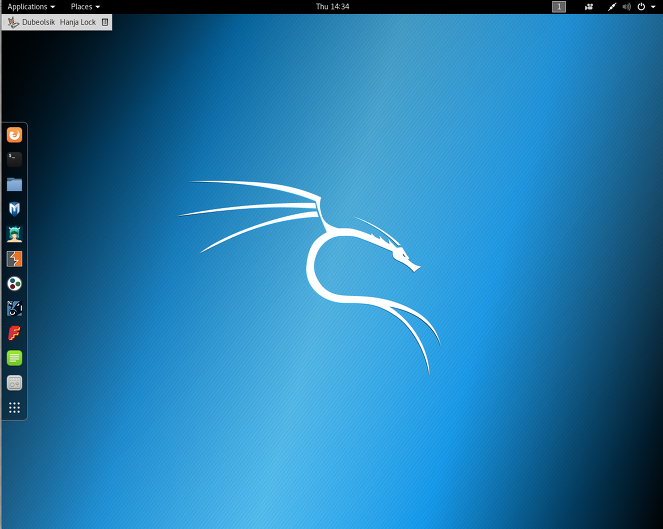
Task: Launch the green notes app icon
Action: click(x=14, y=358)
